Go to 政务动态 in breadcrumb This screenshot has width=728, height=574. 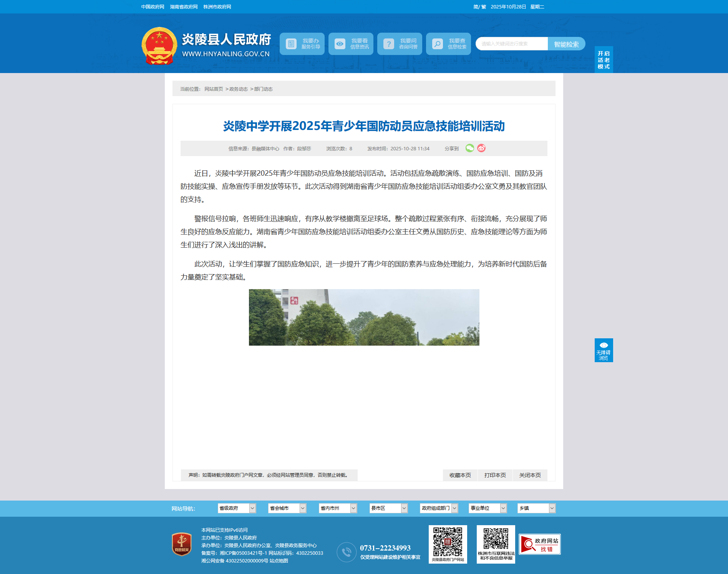[x=239, y=89]
